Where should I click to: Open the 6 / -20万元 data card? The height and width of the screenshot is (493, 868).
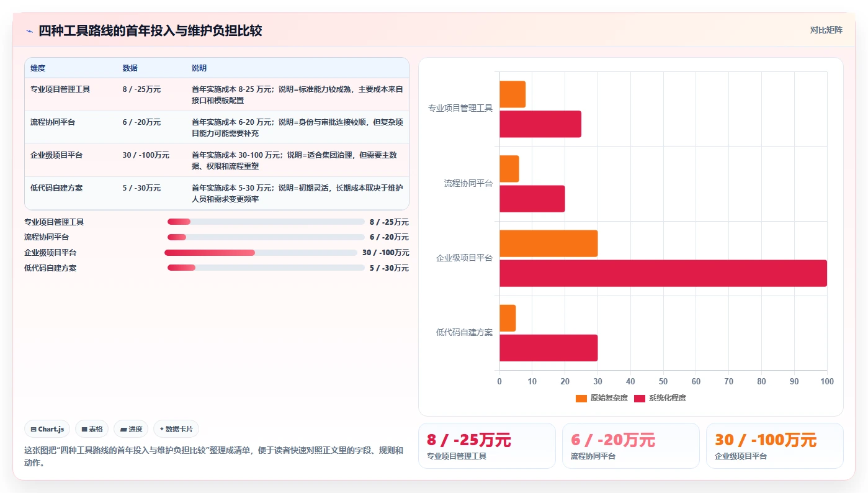631,446
